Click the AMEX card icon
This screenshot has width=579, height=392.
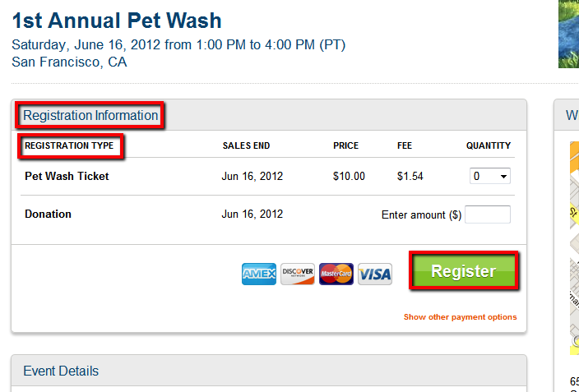point(259,274)
